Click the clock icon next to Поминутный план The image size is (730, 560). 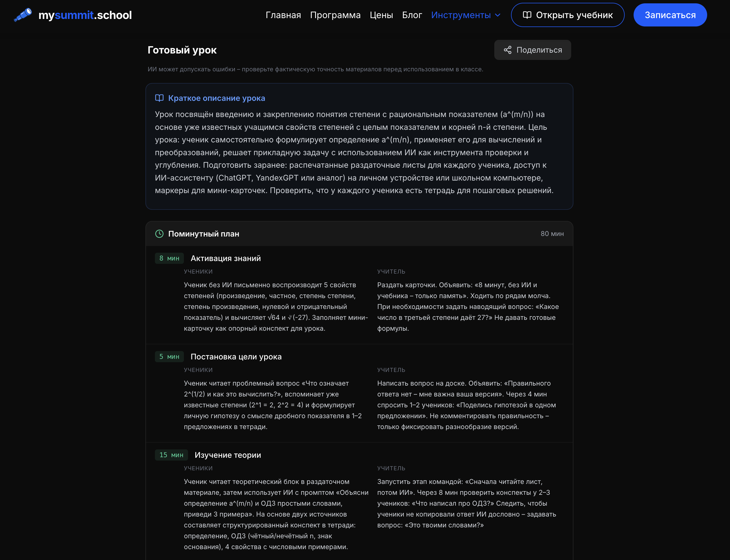(159, 234)
